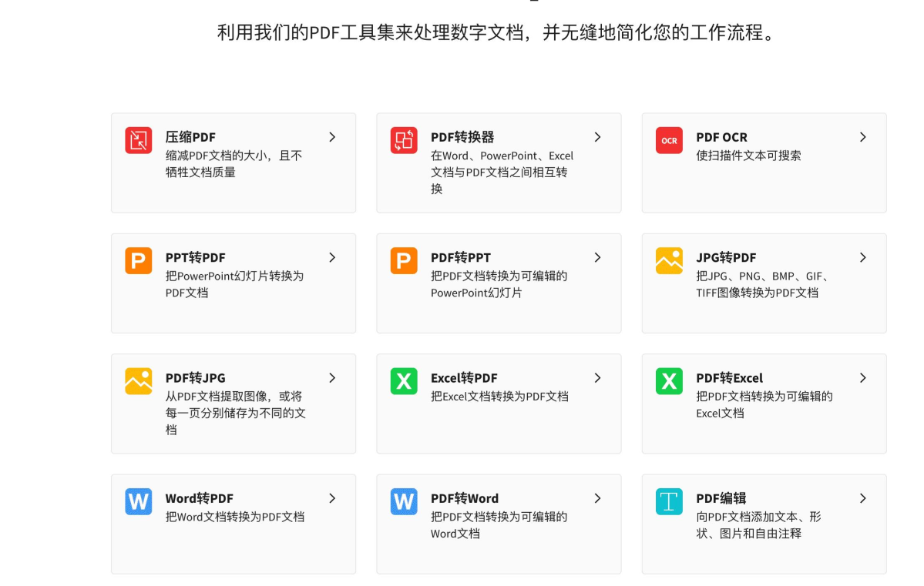Screen dimensions: 924x586
Task: Click the green X icon for Excel转PDF
Action: (404, 381)
